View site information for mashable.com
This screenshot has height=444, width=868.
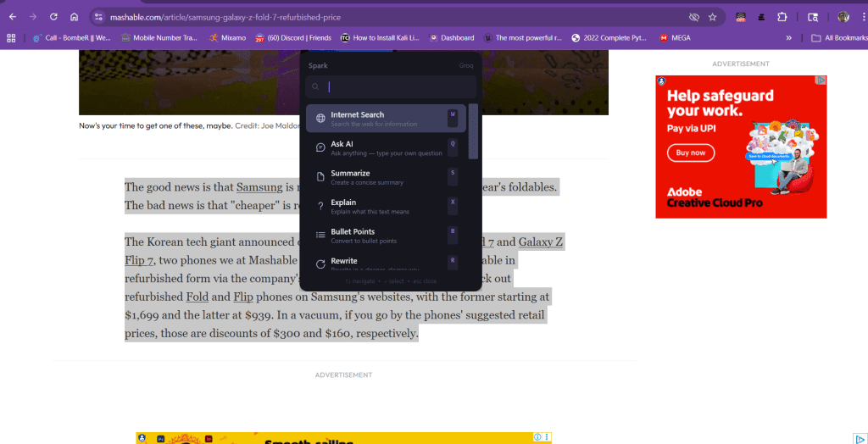[98, 17]
